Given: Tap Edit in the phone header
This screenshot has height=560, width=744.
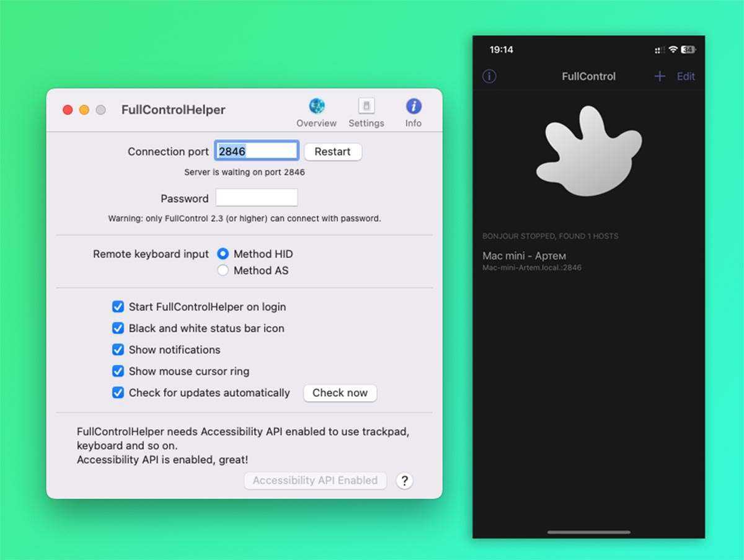Looking at the screenshot, I should point(686,76).
